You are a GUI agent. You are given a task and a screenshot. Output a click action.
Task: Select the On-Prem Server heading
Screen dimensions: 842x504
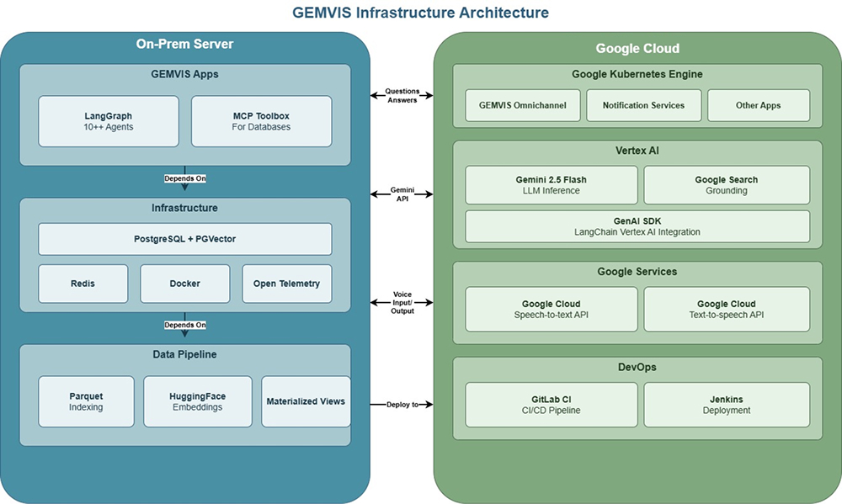[184, 44]
